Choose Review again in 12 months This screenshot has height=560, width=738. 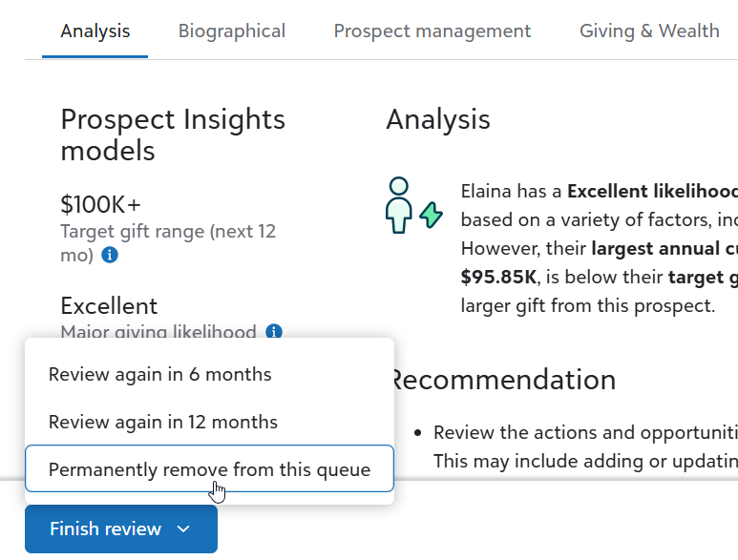[163, 422]
